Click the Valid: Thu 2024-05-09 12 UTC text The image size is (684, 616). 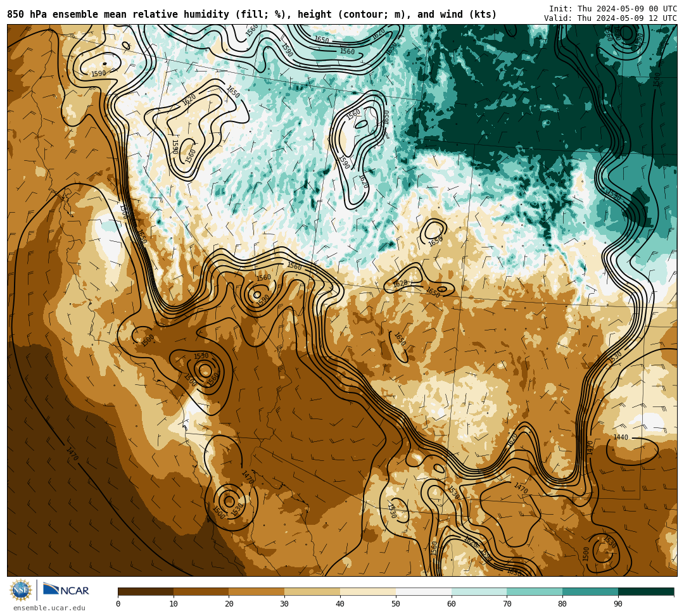coord(611,18)
